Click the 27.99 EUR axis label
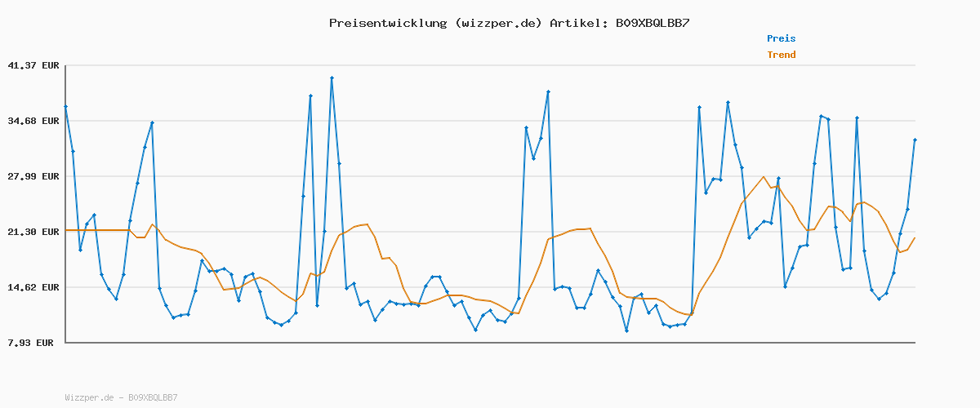Screen dimensions: 980x408 (x=33, y=176)
